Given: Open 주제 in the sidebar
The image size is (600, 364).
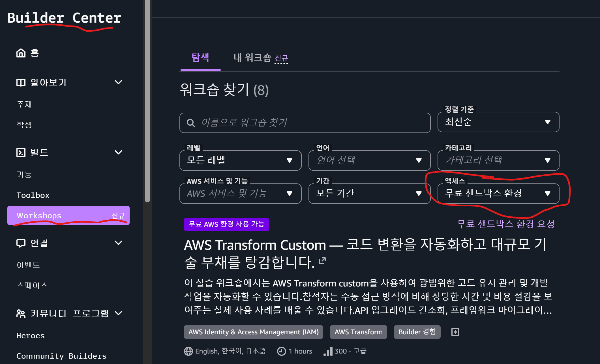Looking at the screenshot, I should tap(24, 104).
